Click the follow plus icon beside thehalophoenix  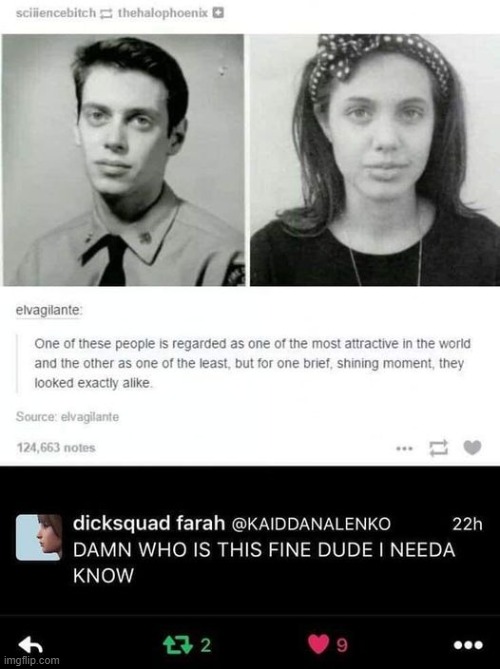[x=218, y=13]
